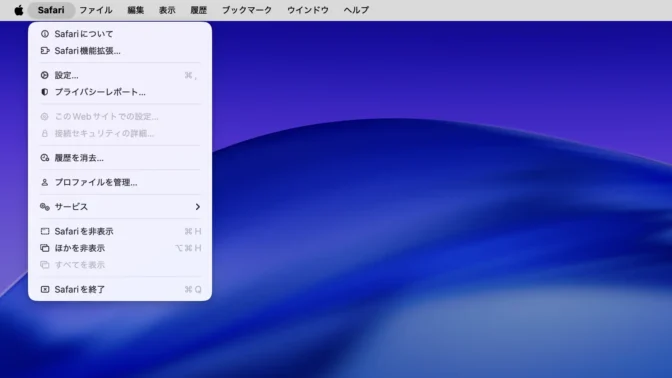Viewport: 672px width, 378px height.
Task: Choose Safariについて menu entry
Action: click(120, 34)
